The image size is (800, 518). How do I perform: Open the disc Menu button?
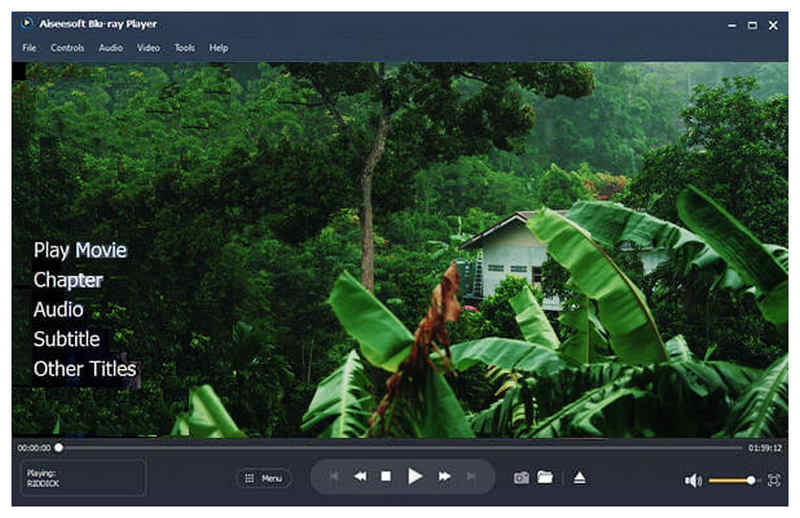[264, 478]
